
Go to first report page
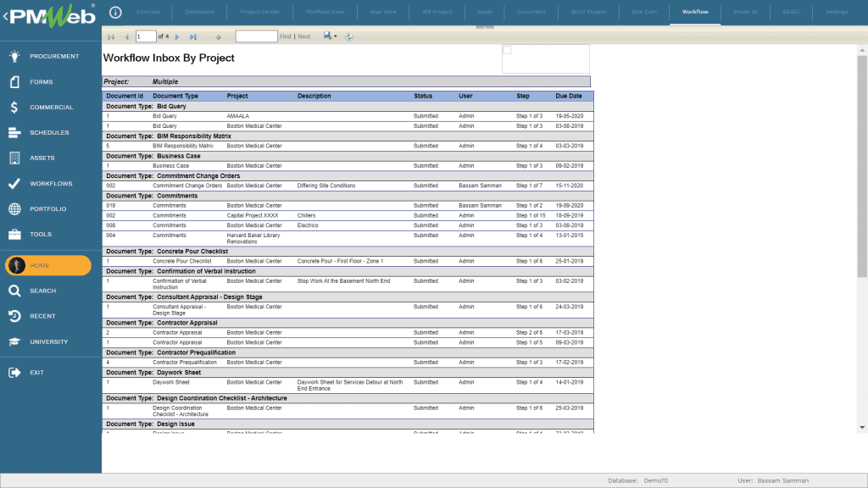point(111,36)
